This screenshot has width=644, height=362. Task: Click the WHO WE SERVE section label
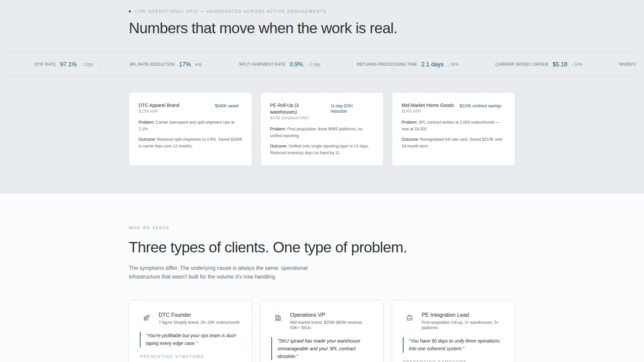[x=149, y=228]
